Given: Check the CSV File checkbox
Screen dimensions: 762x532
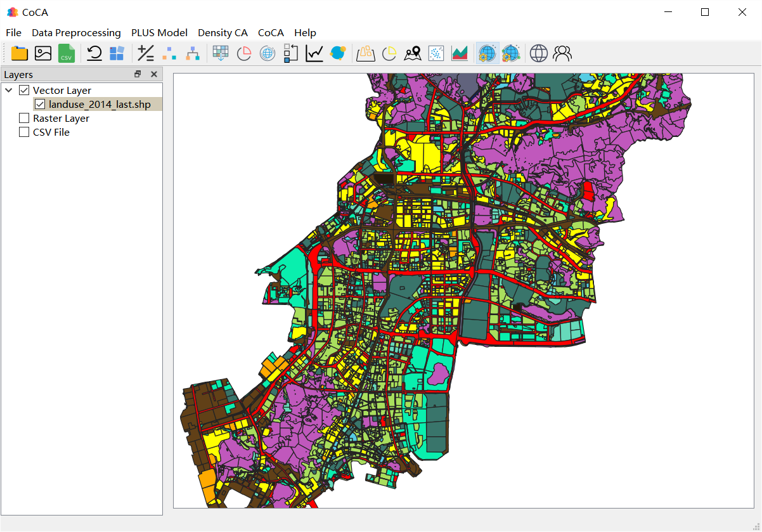Looking at the screenshot, I should [24, 133].
